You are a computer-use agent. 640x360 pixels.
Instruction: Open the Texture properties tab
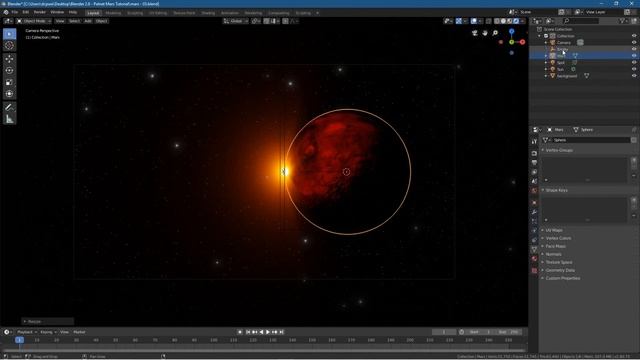[x=534, y=270]
